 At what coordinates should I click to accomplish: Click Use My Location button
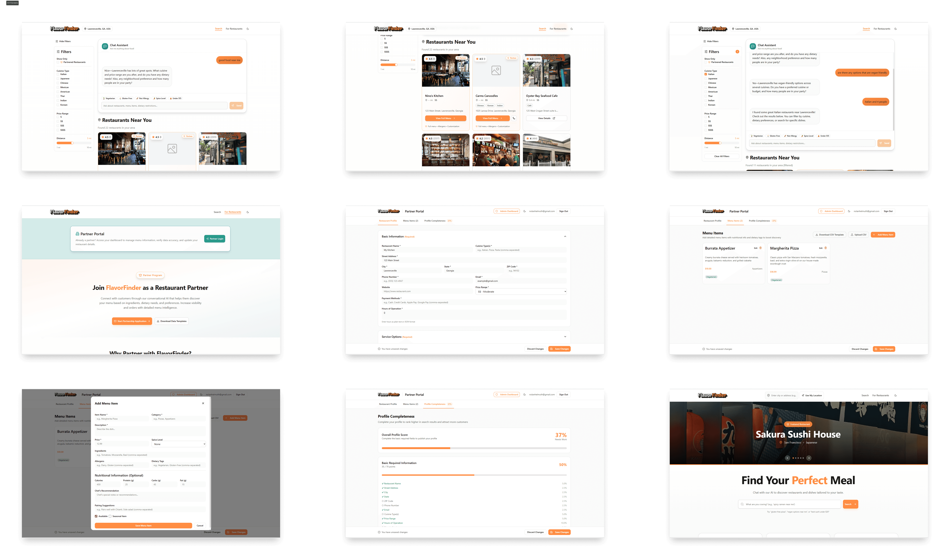(812, 395)
